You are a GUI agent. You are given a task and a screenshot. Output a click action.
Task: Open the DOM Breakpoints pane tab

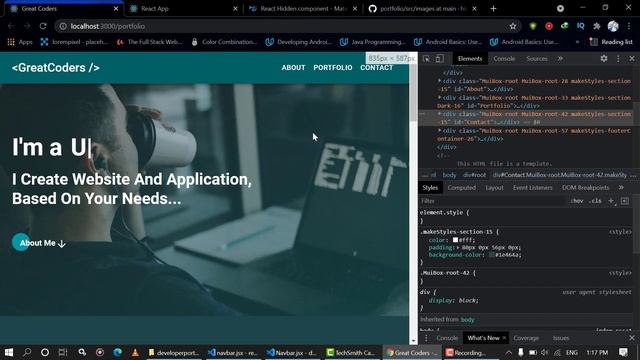pyautogui.click(x=585, y=187)
